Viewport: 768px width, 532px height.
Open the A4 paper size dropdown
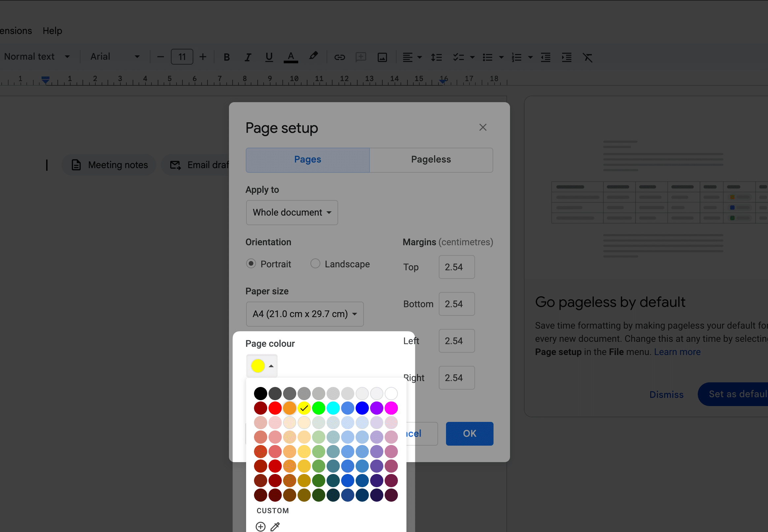tap(304, 314)
